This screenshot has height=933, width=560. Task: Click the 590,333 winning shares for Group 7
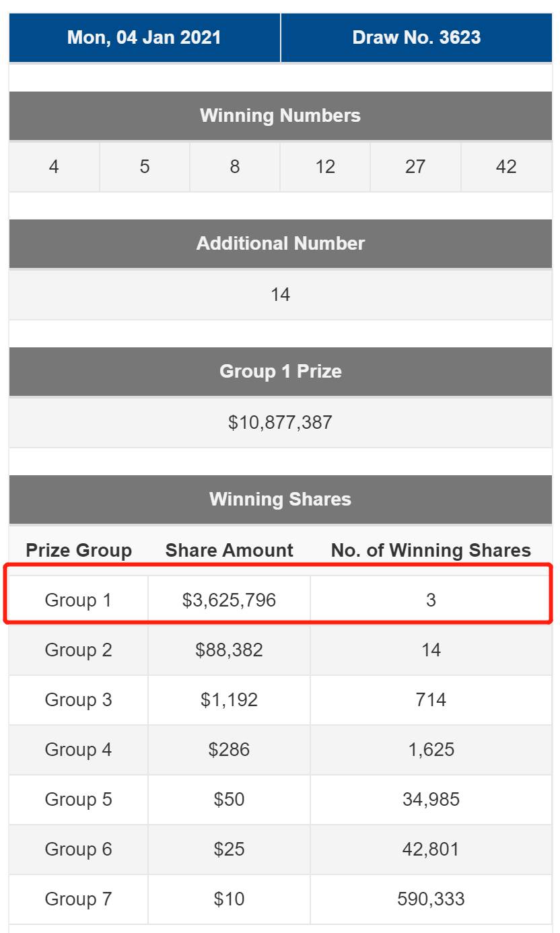[x=431, y=899]
